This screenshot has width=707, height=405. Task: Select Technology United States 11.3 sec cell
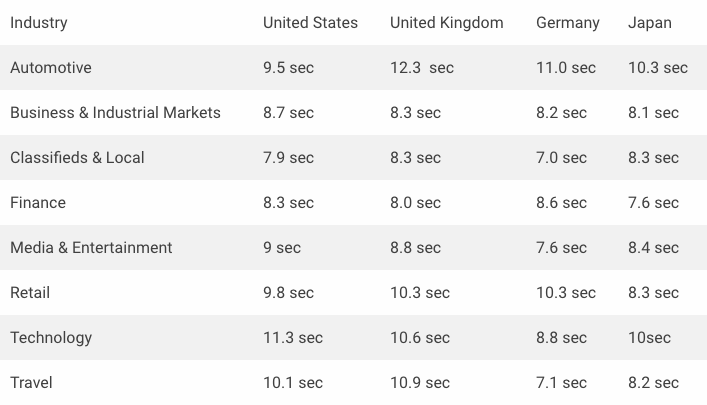click(293, 338)
